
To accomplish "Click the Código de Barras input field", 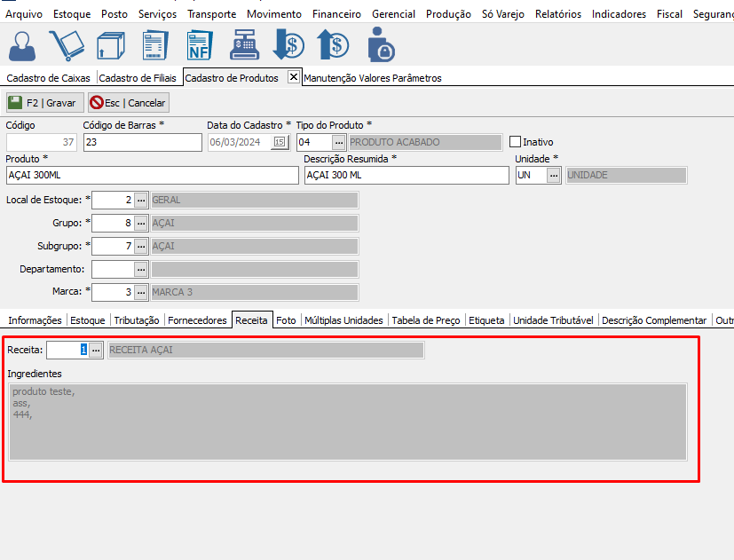I will [142, 142].
